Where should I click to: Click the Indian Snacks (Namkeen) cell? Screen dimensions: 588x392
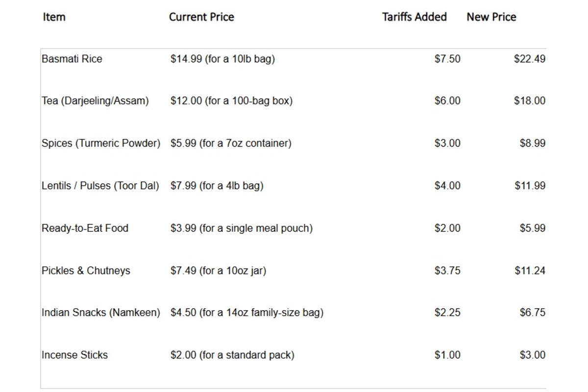tap(101, 313)
